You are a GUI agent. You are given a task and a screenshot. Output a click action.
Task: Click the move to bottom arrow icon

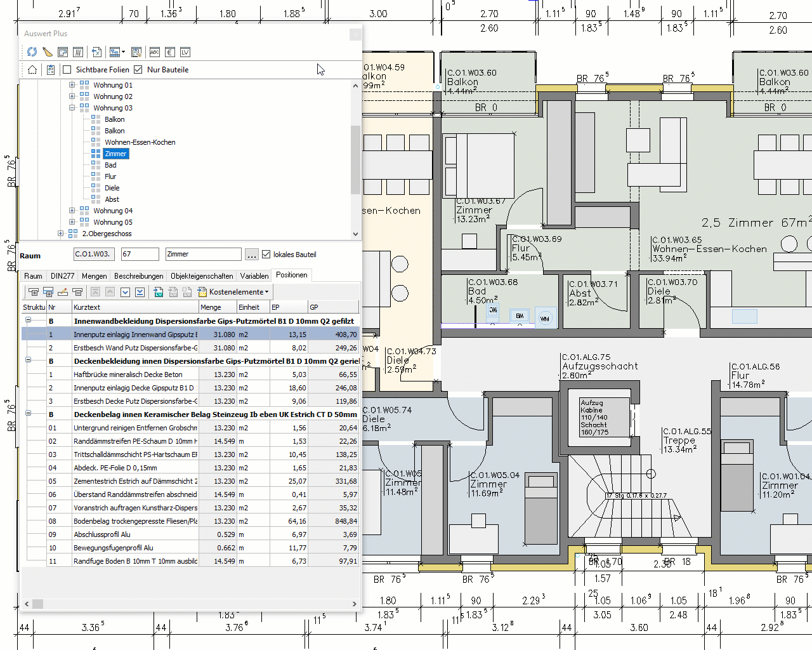pyautogui.click(x=140, y=292)
